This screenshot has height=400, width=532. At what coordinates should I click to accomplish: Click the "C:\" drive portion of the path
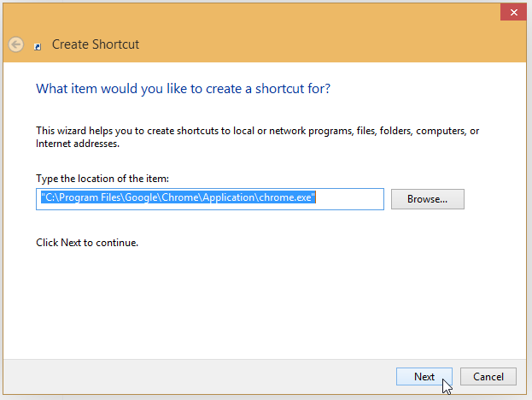coord(51,197)
